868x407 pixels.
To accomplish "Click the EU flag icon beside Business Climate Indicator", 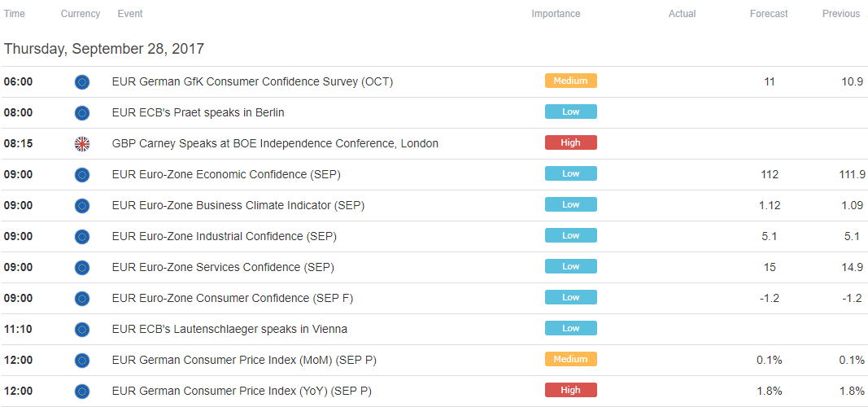I will (x=82, y=206).
